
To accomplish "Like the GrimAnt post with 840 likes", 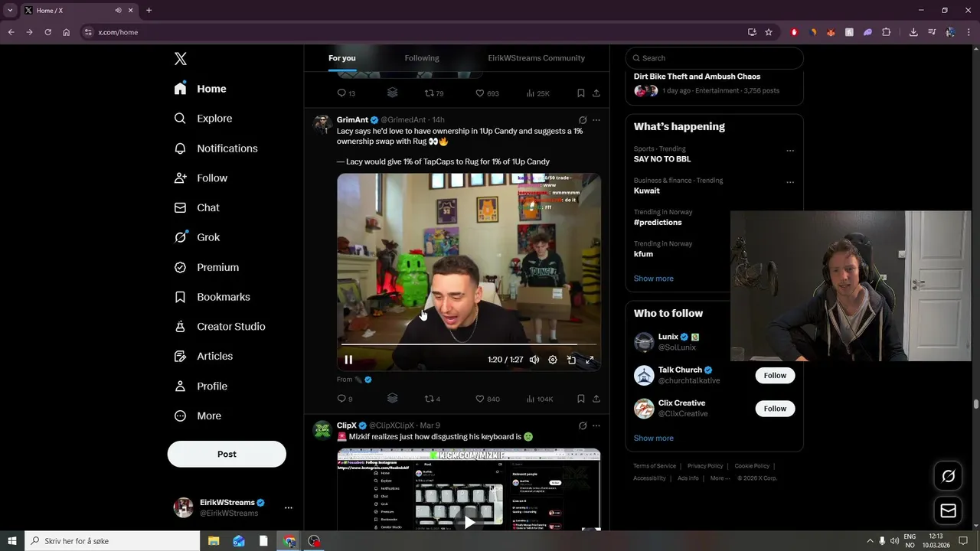I will point(488,399).
